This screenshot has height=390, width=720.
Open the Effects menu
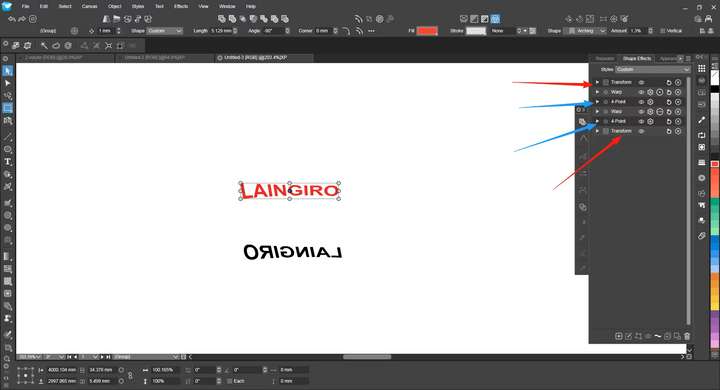181,6
